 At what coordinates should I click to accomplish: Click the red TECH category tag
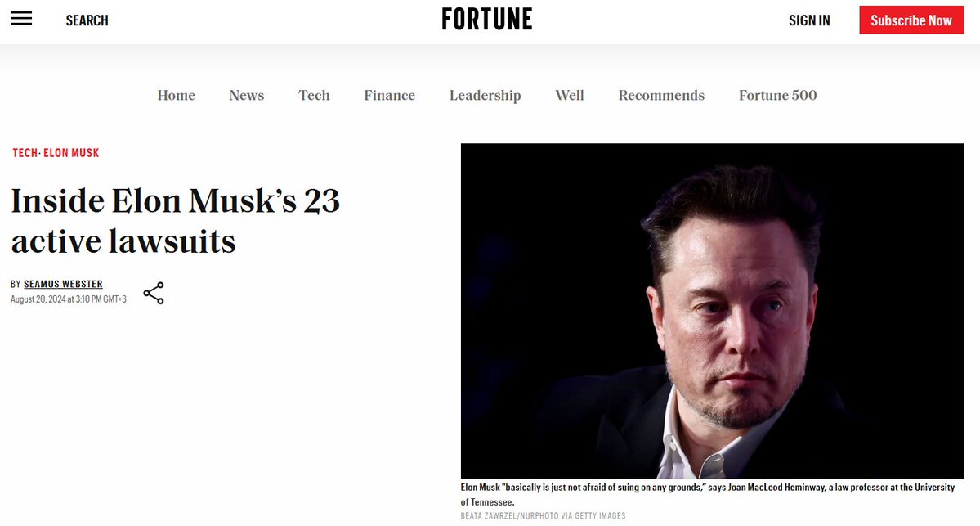[x=25, y=153]
